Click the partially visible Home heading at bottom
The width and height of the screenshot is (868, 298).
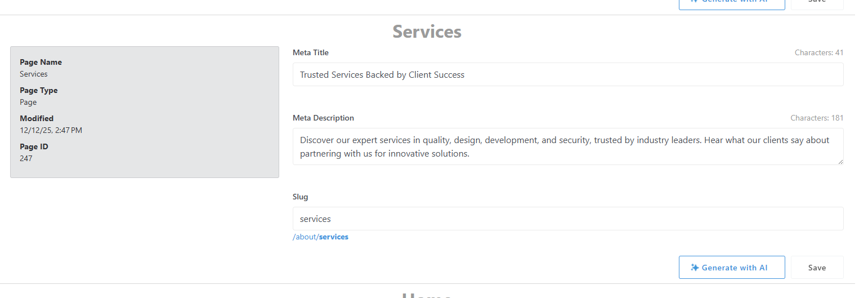click(x=427, y=295)
